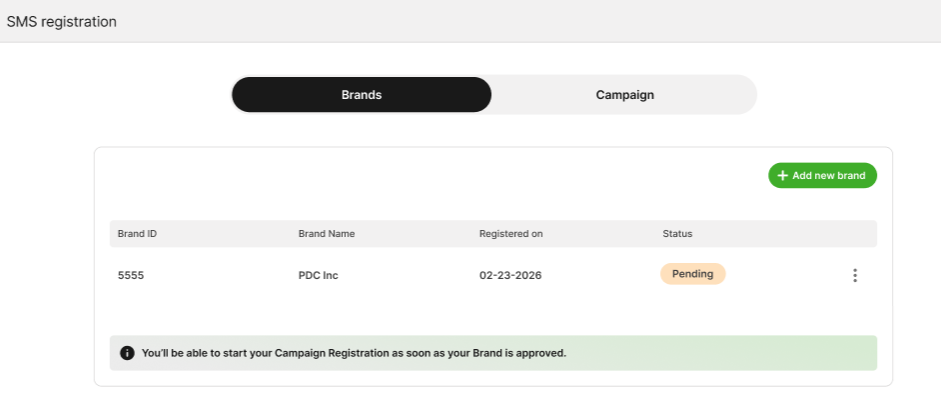Viewport: 941px width, 401px height.
Task: Switch to the Brands tab
Action: point(361,95)
